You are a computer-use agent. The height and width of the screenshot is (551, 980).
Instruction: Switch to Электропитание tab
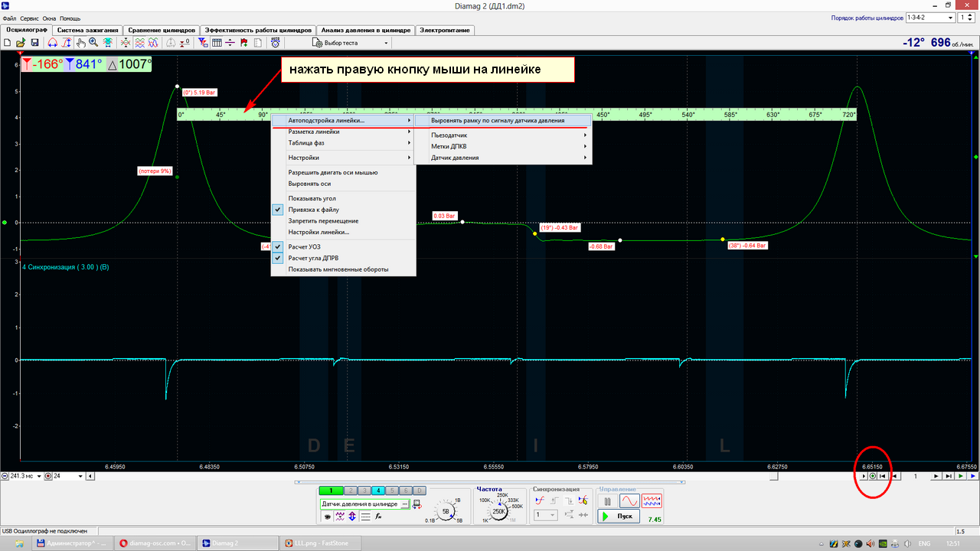(x=445, y=30)
